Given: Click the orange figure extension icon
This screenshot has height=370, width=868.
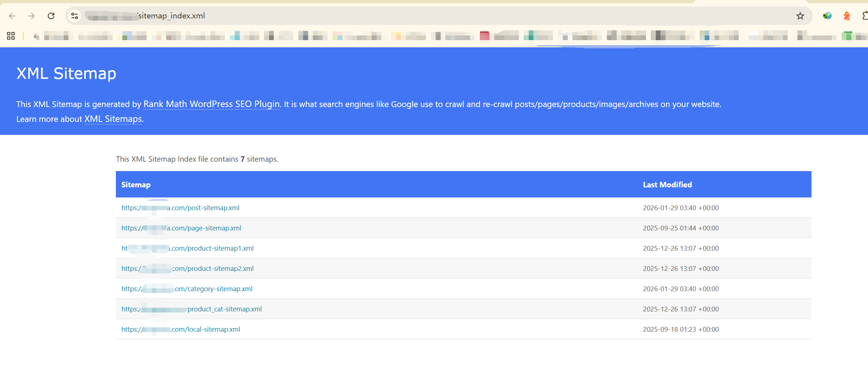Looking at the screenshot, I should tap(847, 16).
